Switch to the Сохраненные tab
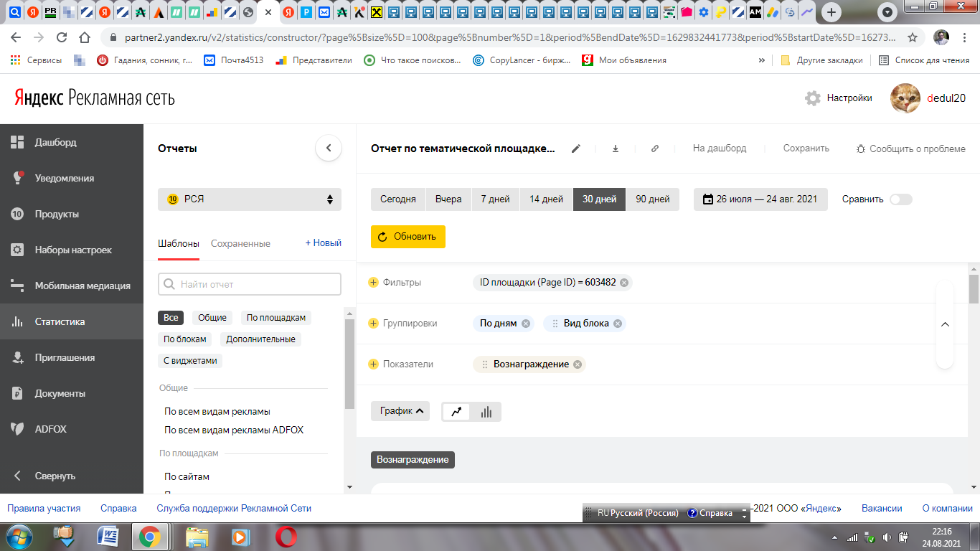980x551 pixels. tap(240, 243)
